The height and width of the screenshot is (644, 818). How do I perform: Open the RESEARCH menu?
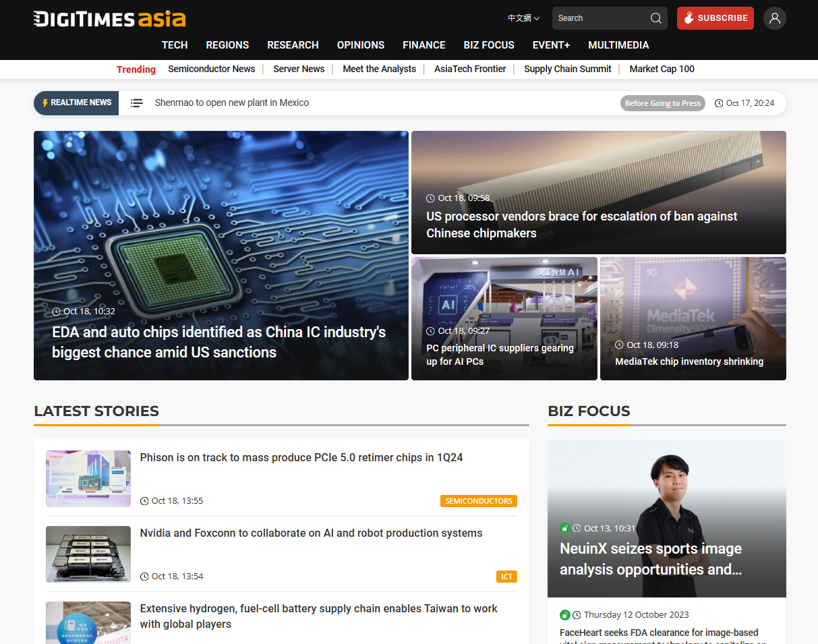pos(293,45)
